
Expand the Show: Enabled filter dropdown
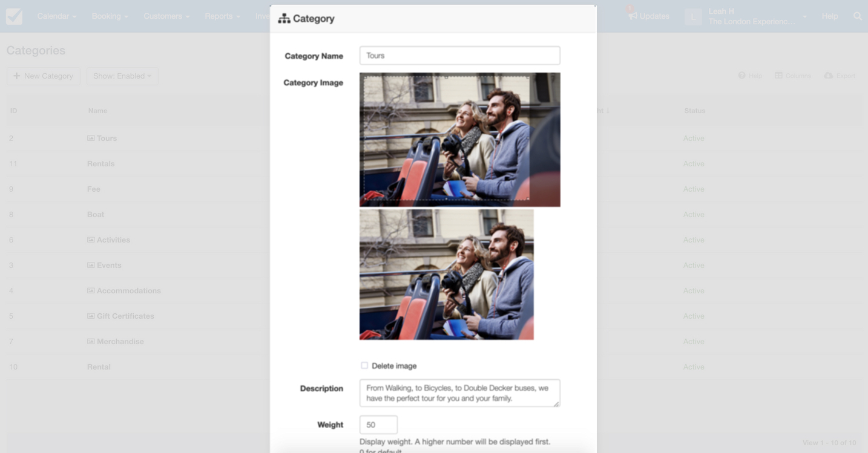pos(122,76)
